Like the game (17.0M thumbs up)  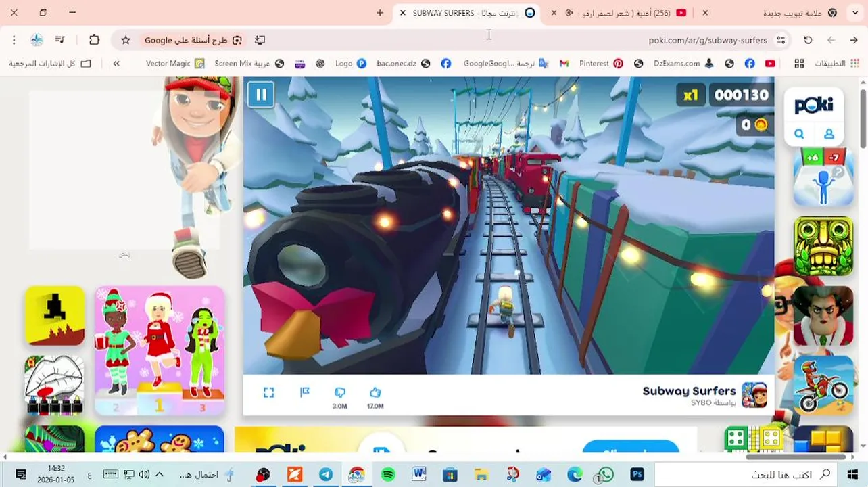375,392
